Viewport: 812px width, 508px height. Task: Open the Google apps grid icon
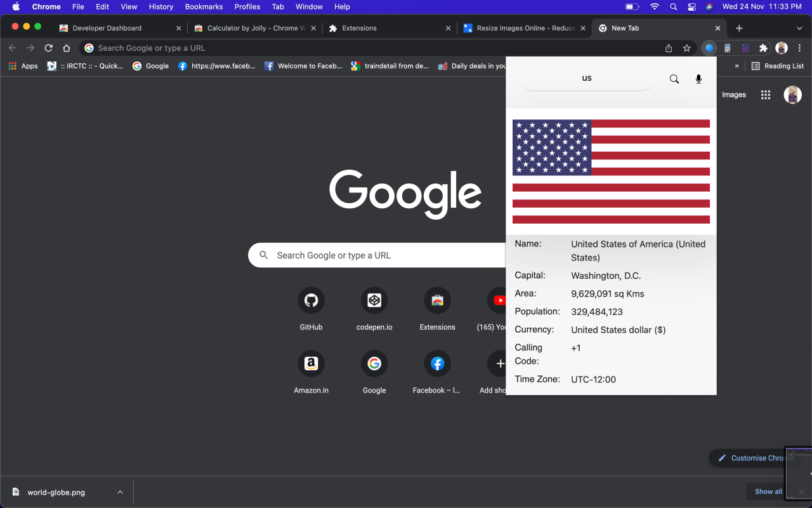click(766, 95)
